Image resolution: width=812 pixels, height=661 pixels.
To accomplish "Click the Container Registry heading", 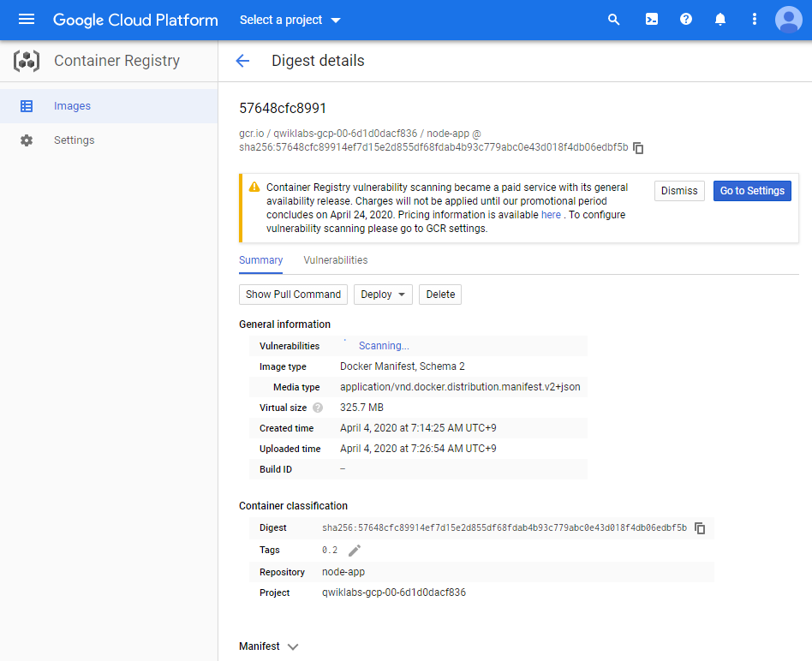I will pos(116,61).
